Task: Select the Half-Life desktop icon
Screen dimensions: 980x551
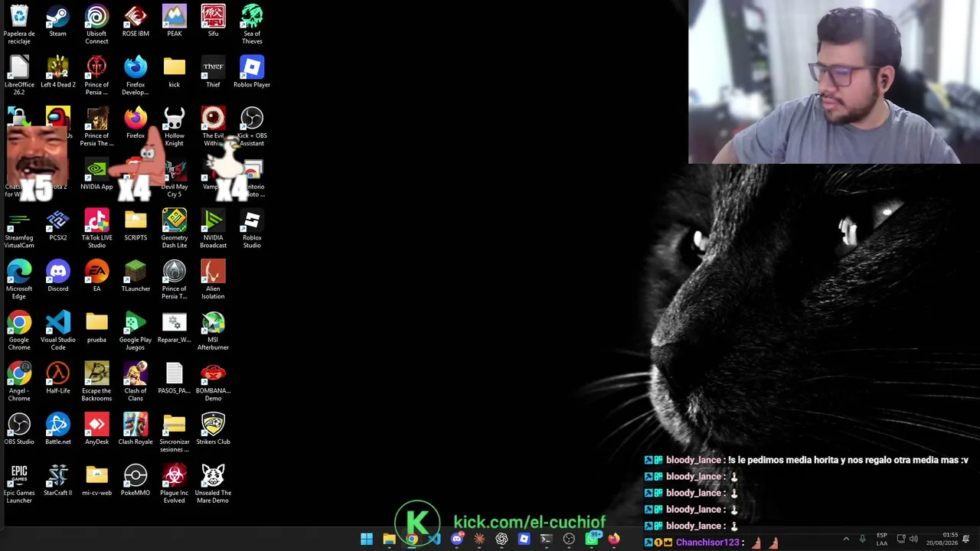Action: (x=57, y=379)
